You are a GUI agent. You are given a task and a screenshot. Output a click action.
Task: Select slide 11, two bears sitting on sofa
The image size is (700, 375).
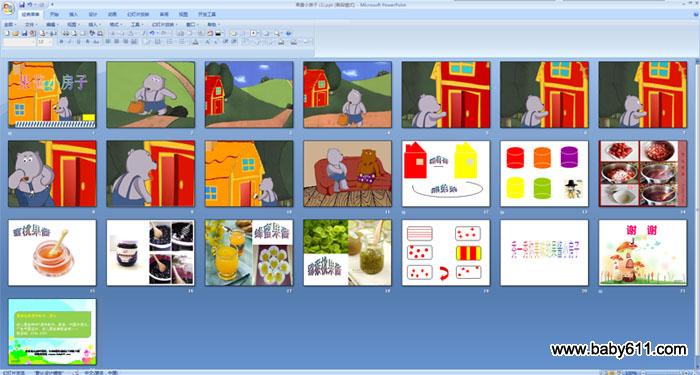[x=347, y=174]
